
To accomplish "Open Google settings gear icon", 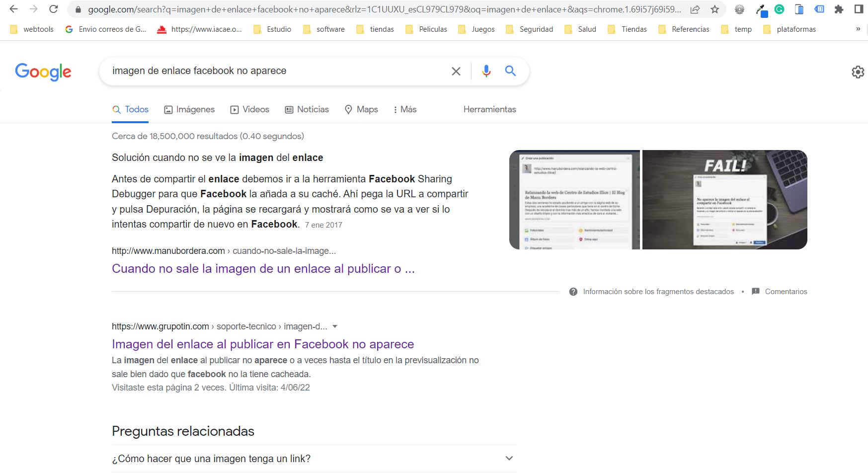I will coord(858,72).
